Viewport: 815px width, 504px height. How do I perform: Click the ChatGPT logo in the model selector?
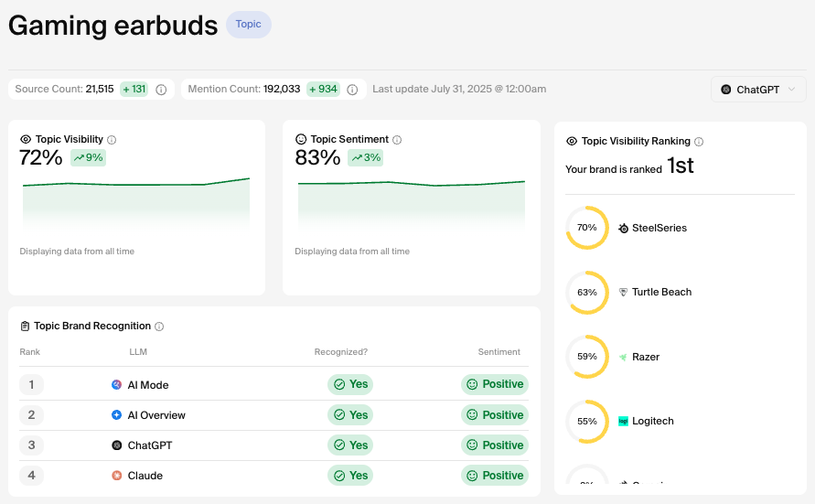726,90
